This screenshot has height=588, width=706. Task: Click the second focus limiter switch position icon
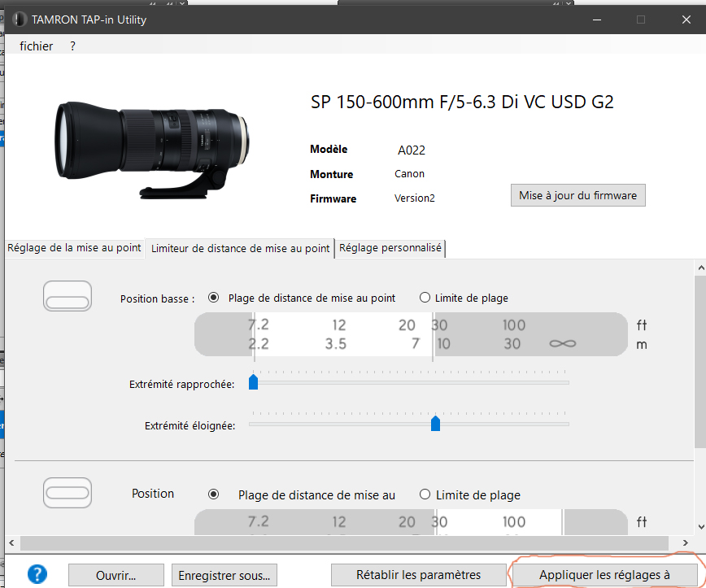tap(68, 493)
